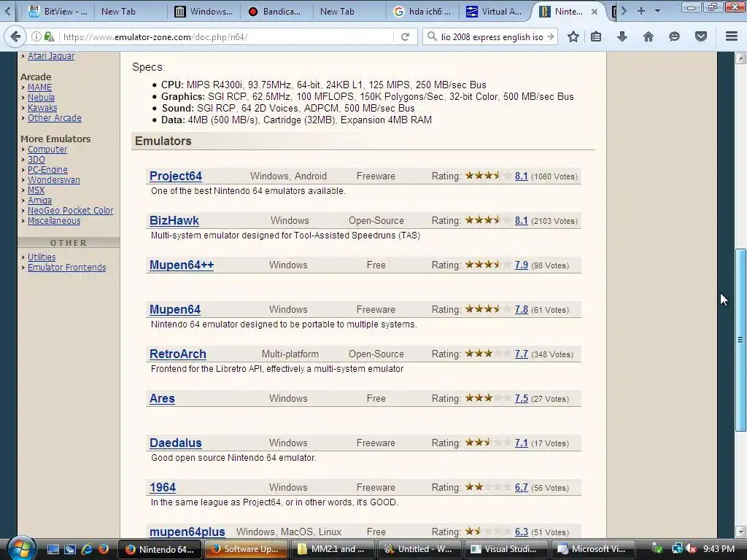Open the NeoGeo Pocket Color link
The width and height of the screenshot is (747, 560).
click(71, 211)
